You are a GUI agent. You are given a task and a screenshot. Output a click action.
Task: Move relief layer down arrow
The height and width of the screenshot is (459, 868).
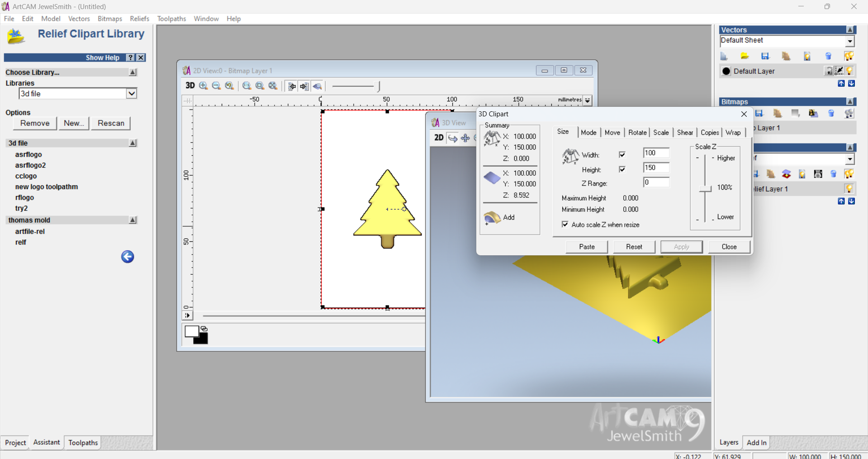(851, 201)
